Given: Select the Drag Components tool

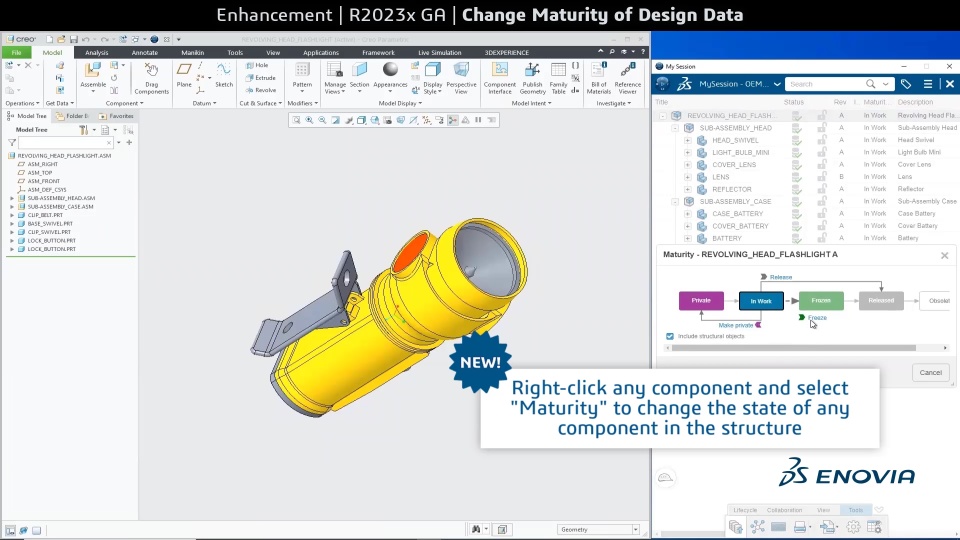Looking at the screenshot, I should click(x=151, y=78).
